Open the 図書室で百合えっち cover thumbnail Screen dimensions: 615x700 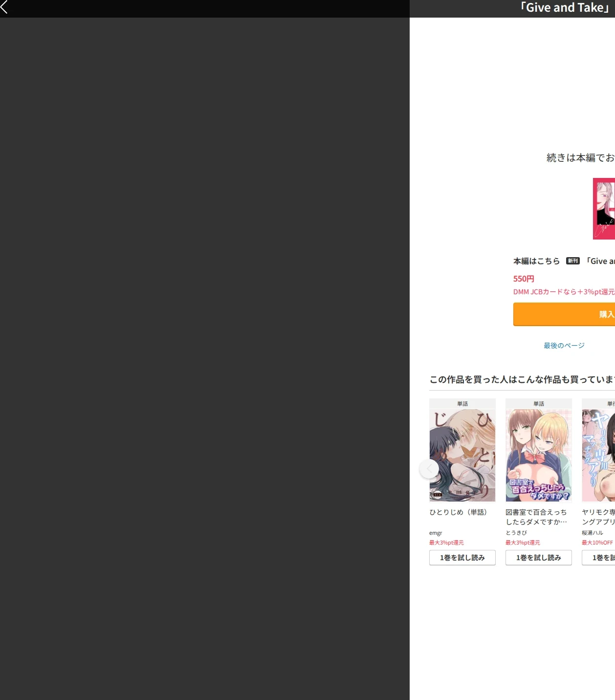pos(539,455)
